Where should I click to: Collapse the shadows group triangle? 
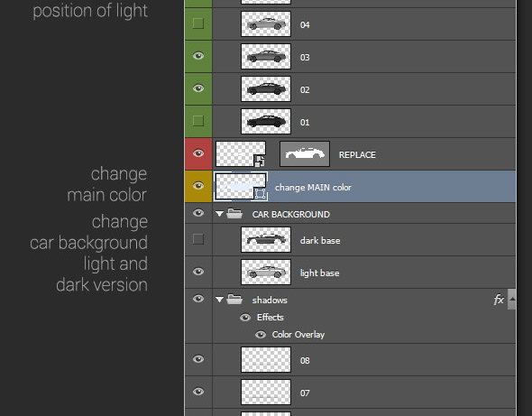(x=219, y=300)
